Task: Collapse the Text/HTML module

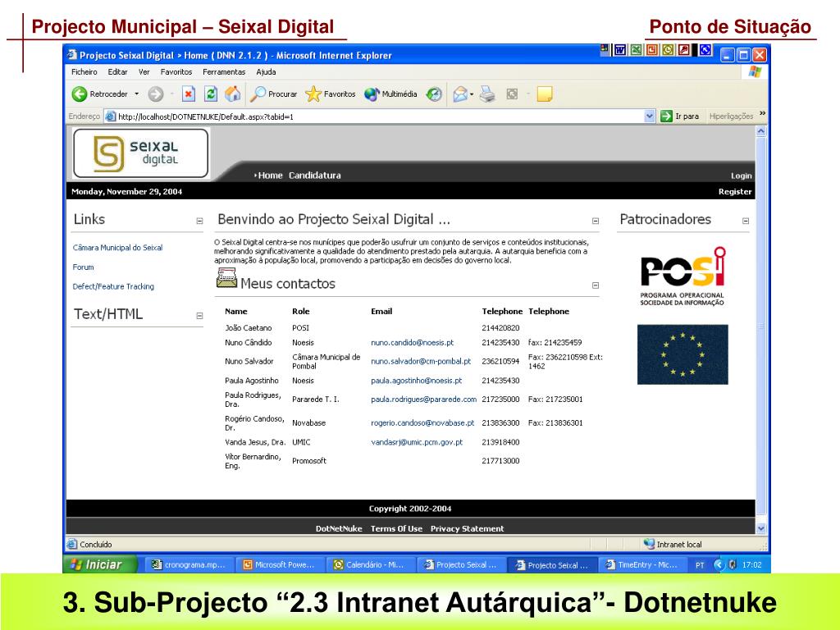Action: [x=200, y=316]
